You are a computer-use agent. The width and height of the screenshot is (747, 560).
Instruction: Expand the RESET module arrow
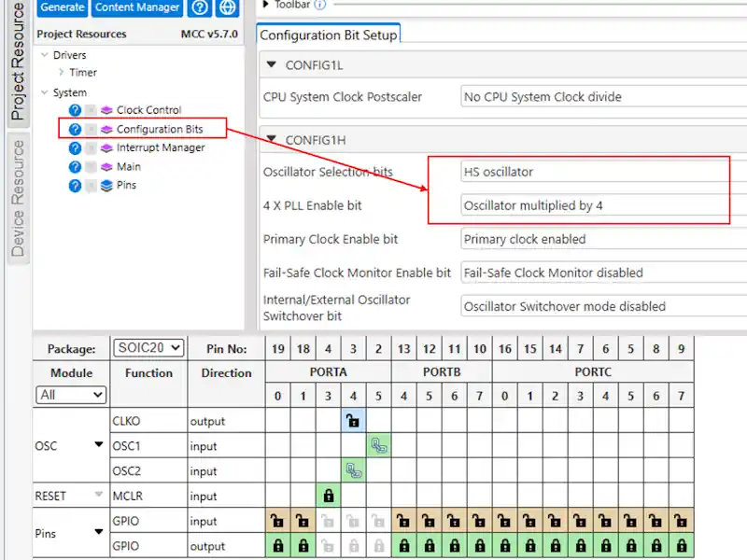coord(99,495)
